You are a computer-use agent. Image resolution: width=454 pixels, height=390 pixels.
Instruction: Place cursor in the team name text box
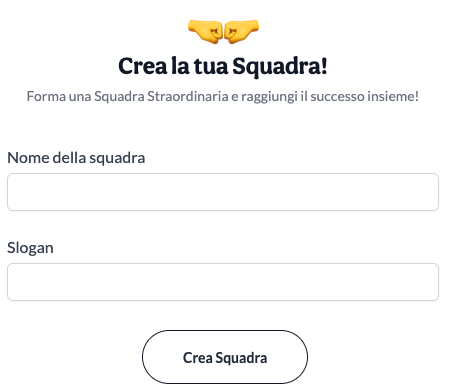point(223,192)
